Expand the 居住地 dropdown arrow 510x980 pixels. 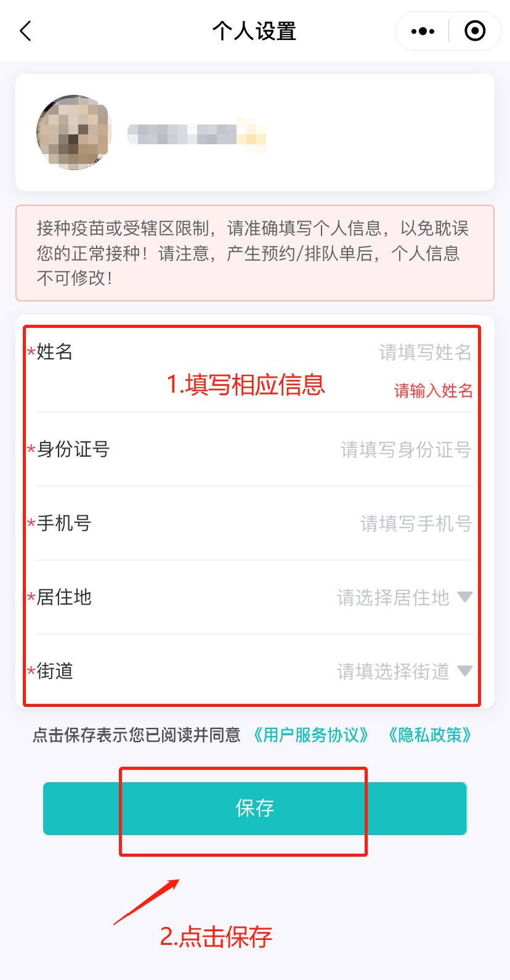[465, 597]
